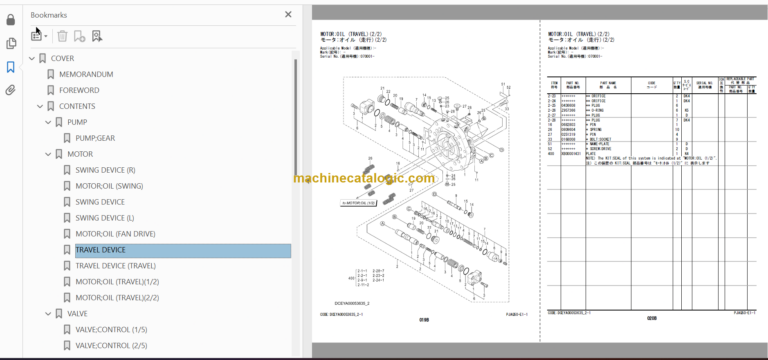Click bookmark icon beside PUMP;GEAR
The width and height of the screenshot is (768, 360).
[x=67, y=138]
